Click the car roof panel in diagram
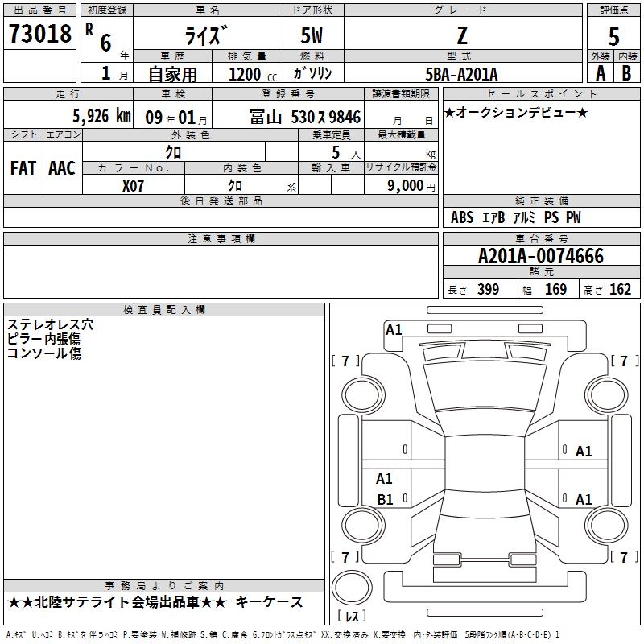This screenshot has width=644, height=644. 485,463
